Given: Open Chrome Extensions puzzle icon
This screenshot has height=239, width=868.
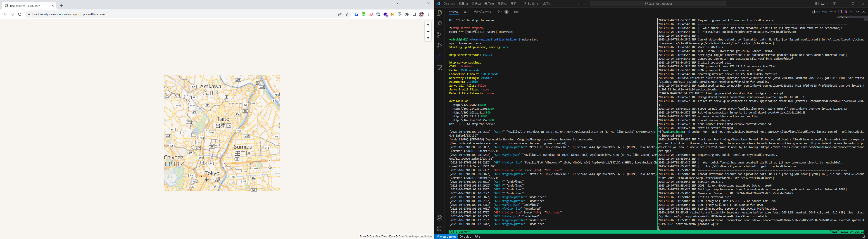Looking at the screenshot, I should pos(407,14).
